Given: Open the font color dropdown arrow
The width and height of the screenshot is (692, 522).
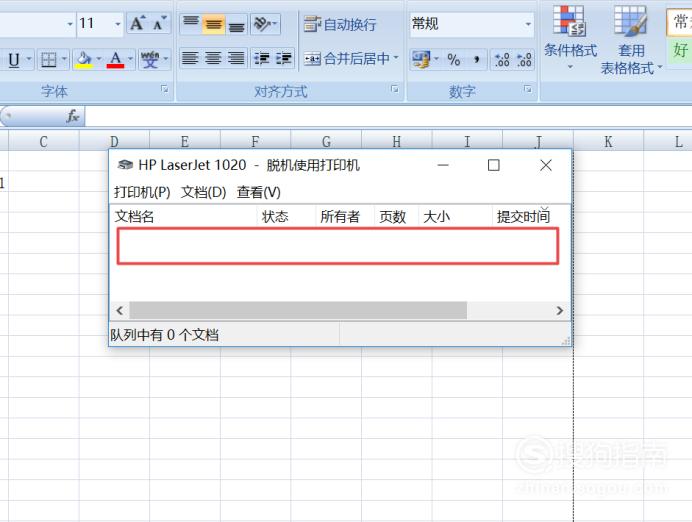Looking at the screenshot, I should (131, 59).
